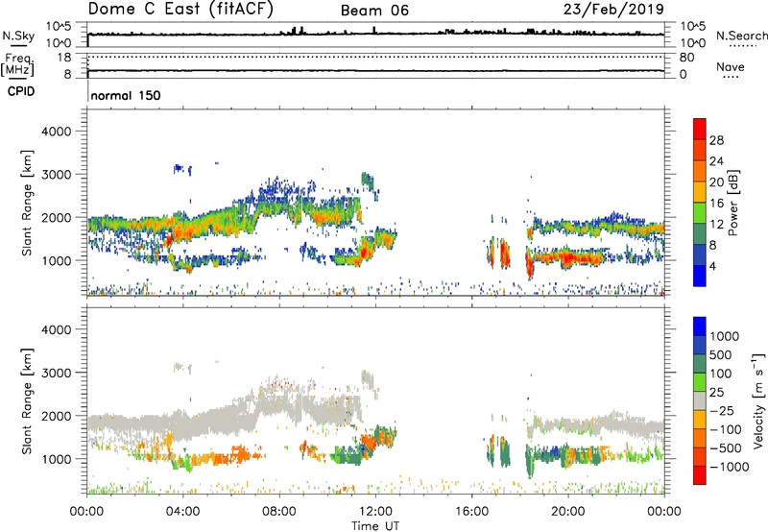
Task: Click the date '23/Feb/2019'
Action: coord(613,9)
